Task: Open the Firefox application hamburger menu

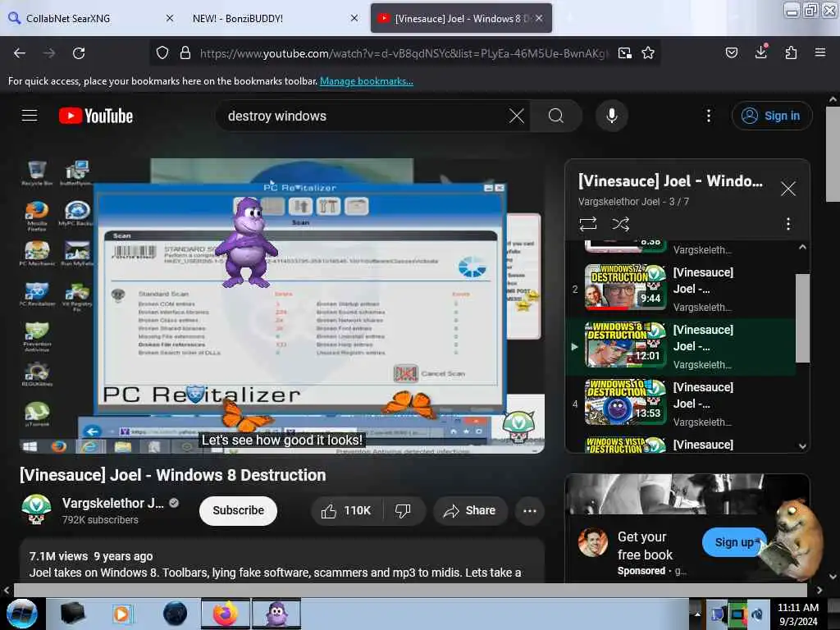Action: click(819, 52)
